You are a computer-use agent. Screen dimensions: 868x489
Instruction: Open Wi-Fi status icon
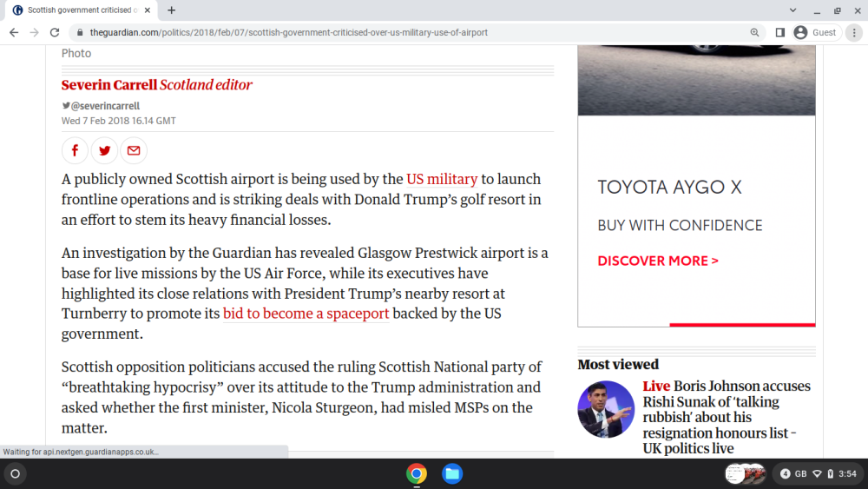point(817,473)
